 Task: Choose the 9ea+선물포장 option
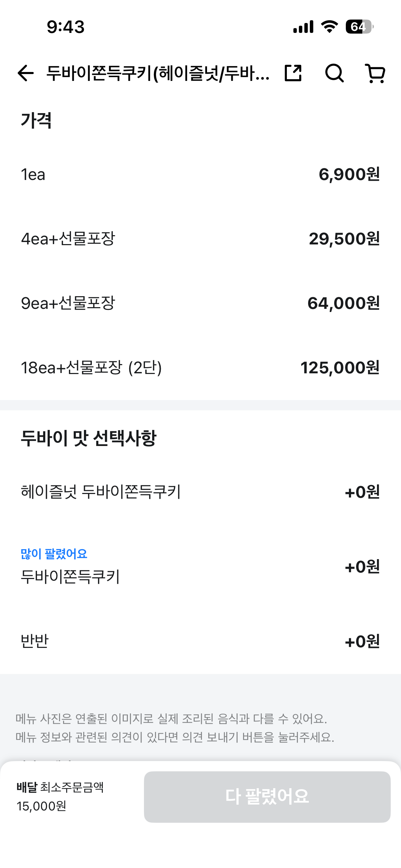[200, 303]
